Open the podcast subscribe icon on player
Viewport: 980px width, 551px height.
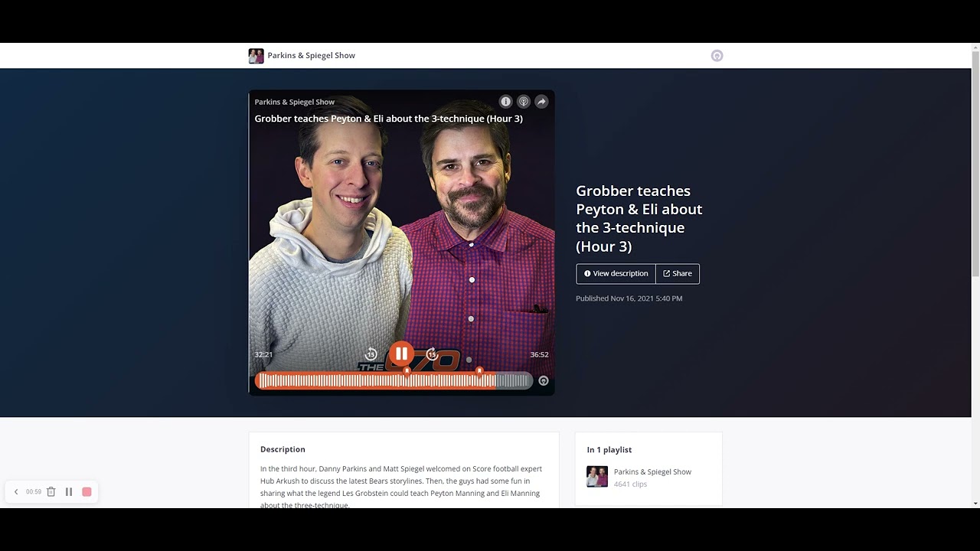pyautogui.click(x=524, y=102)
